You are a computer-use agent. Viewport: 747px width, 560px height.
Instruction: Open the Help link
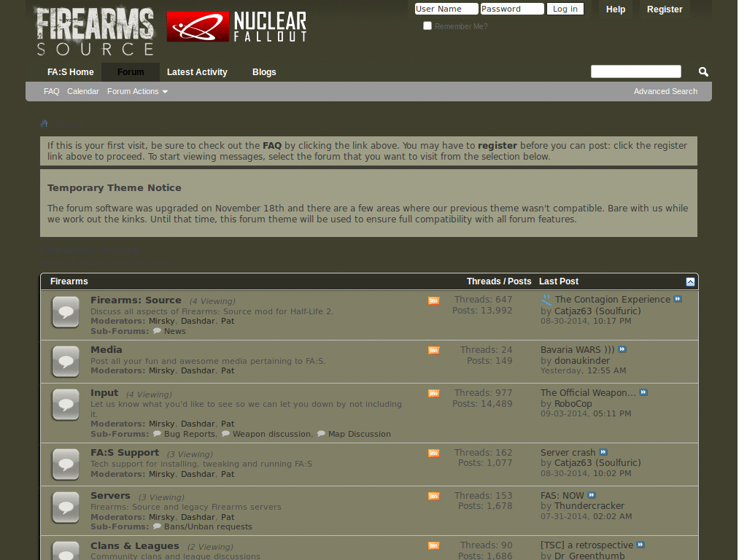point(616,9)
